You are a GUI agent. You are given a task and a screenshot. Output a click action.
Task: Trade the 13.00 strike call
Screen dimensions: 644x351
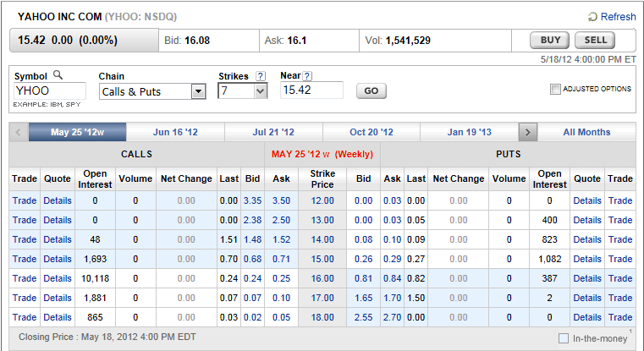click(x=25, y=220)
